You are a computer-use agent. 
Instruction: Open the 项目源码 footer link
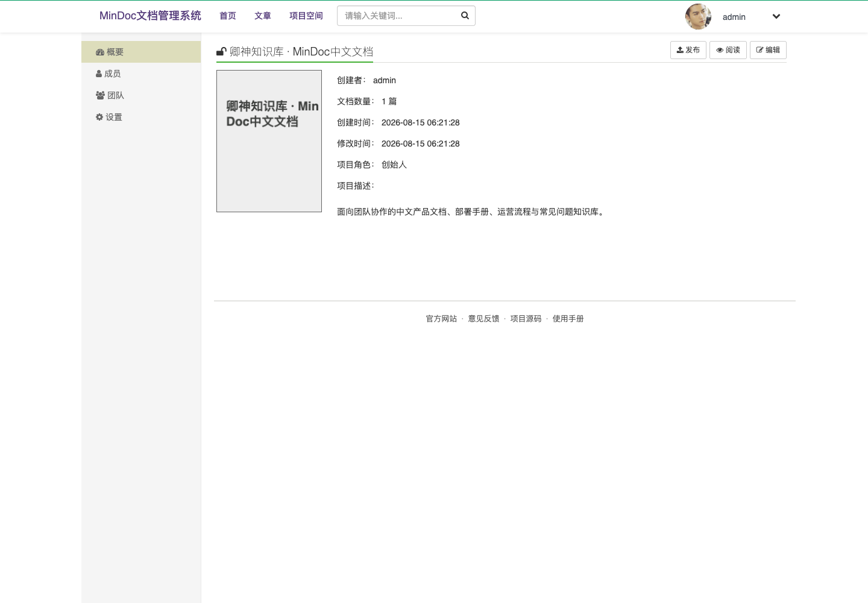(x=526, y=318)
